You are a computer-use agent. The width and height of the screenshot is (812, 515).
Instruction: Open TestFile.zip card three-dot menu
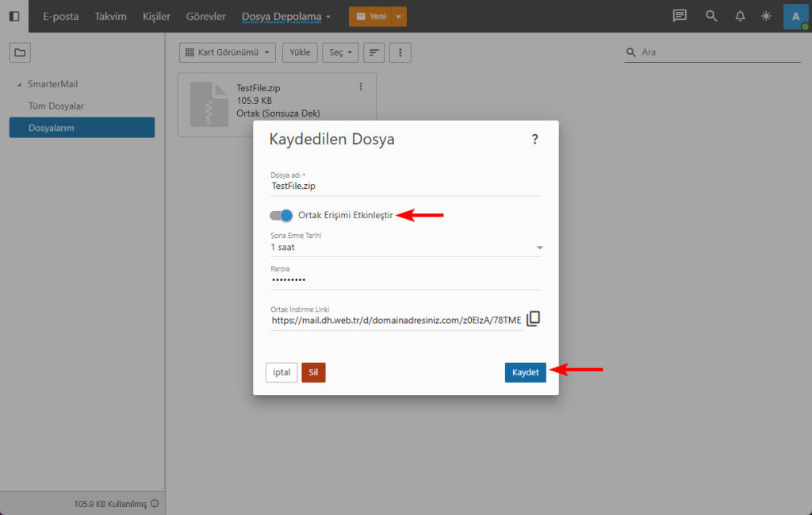tap(361, 86)
